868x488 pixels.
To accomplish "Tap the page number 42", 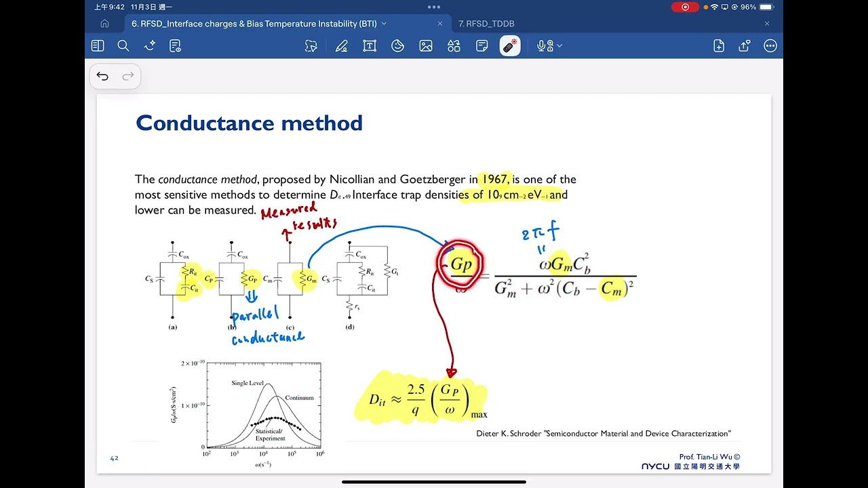I will [114, 458].
